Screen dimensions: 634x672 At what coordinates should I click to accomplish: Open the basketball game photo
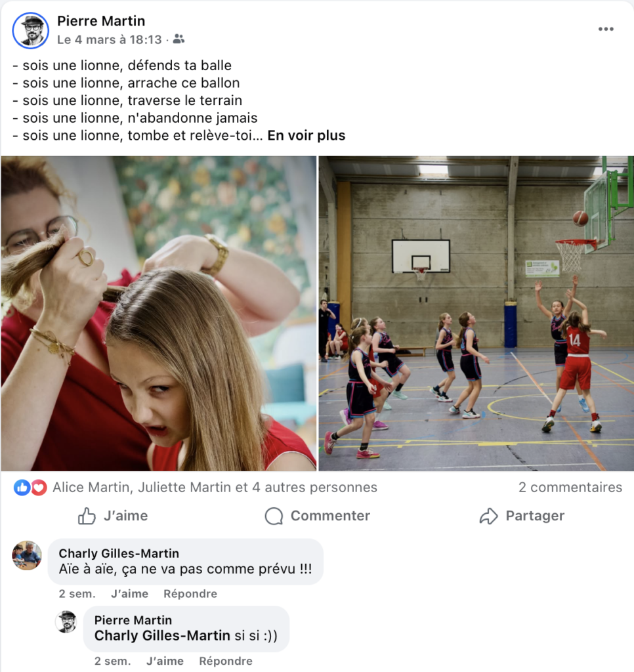click(476, 313)
